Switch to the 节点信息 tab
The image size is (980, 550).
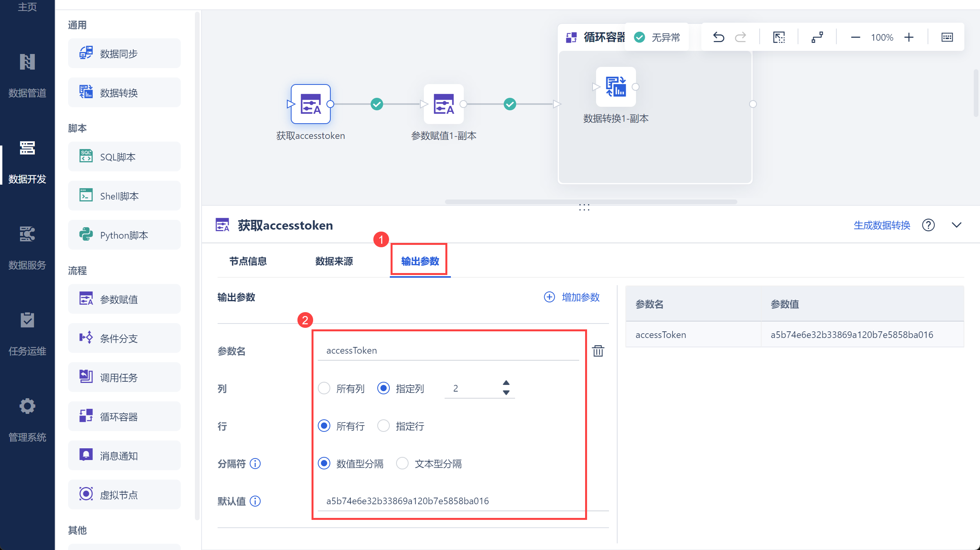(248, 261)
